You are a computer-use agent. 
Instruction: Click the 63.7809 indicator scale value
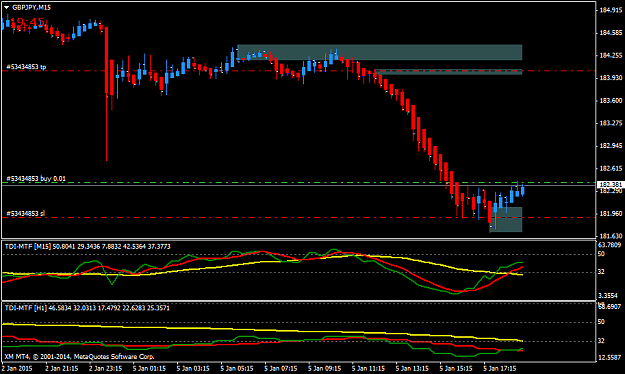pos(610,244)
